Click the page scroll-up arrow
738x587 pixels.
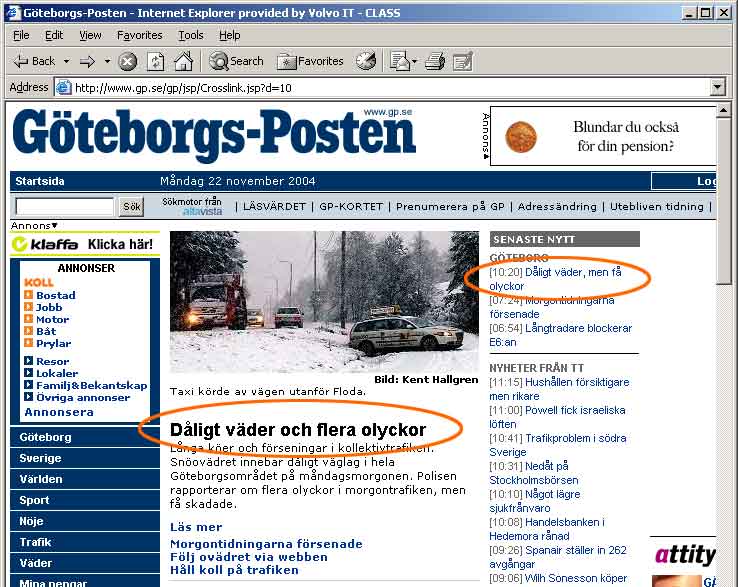pyautogui.click(x=723, y=111)
